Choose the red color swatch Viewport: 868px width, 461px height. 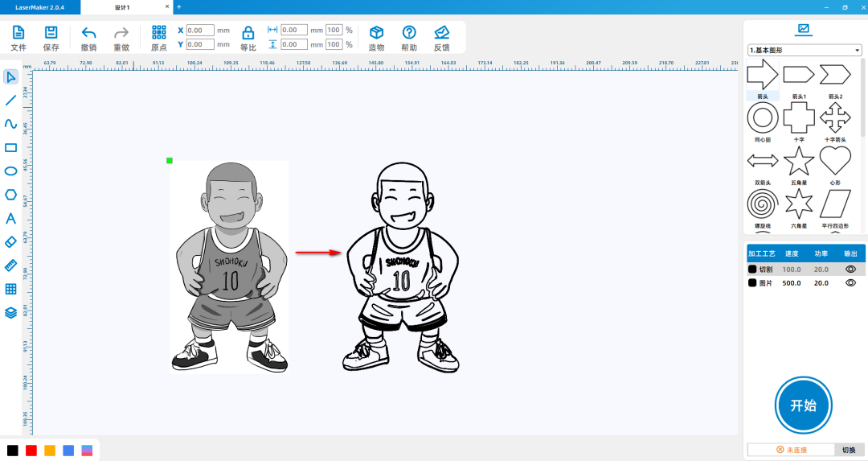[x=31, y=450]
